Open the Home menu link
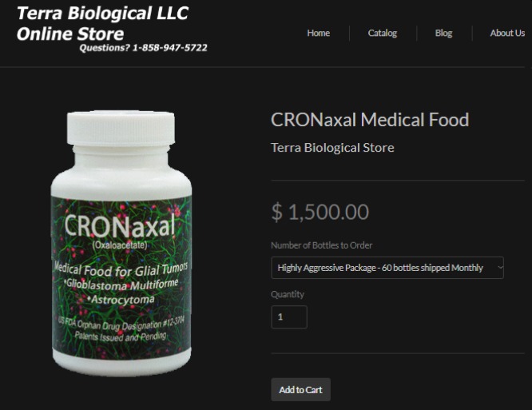 tap(318, 33)
